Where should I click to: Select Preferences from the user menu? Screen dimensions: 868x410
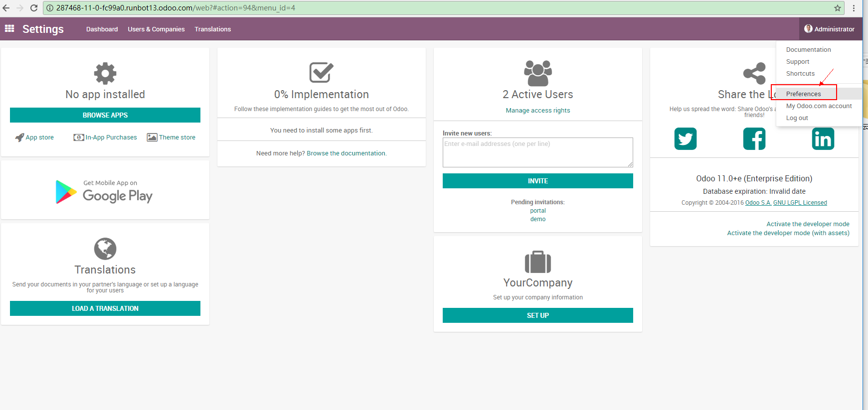[803, 94]
